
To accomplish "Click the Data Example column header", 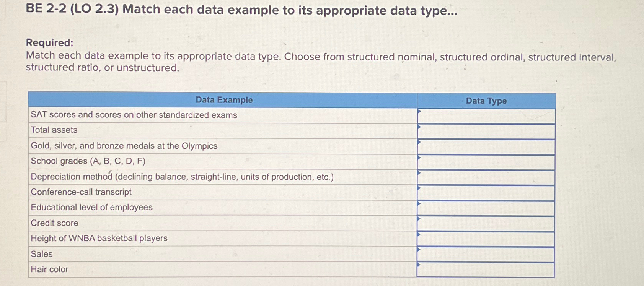I will [x=224, y=100].
